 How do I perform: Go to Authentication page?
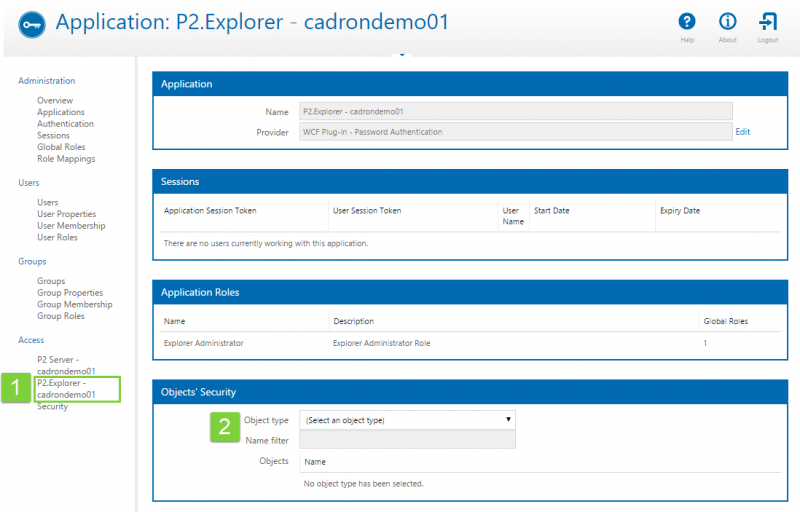pyautogui.click(x=65, y=124)
